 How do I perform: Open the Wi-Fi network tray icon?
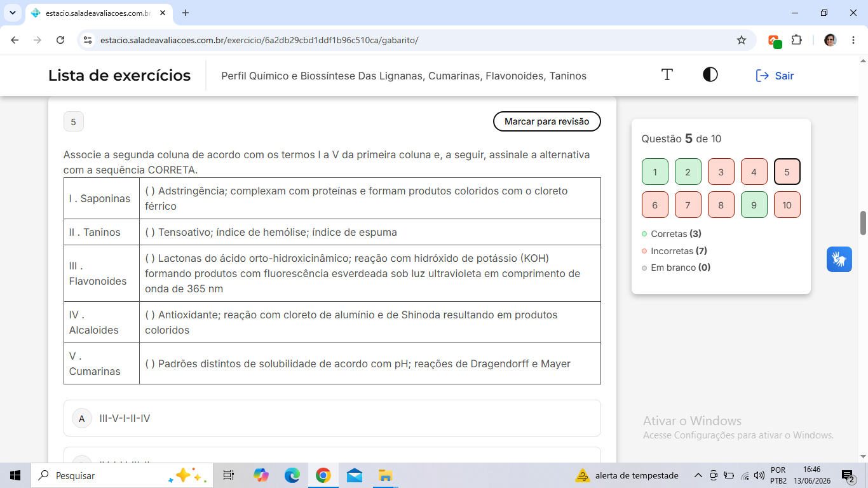coord(745,475)
